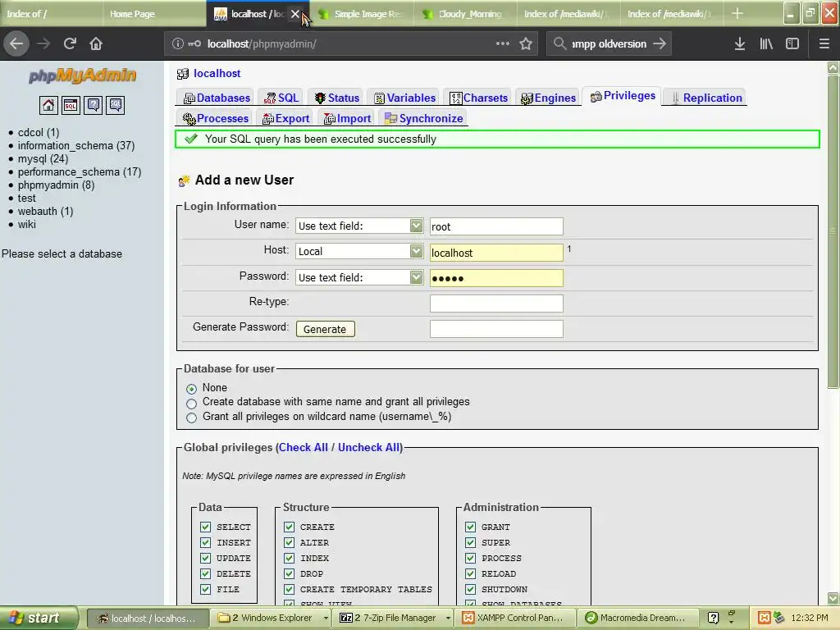Open the SQL query window icon in sidebar
The height and width of the screenshot is (630, 840).
click(x=71, y=105)
